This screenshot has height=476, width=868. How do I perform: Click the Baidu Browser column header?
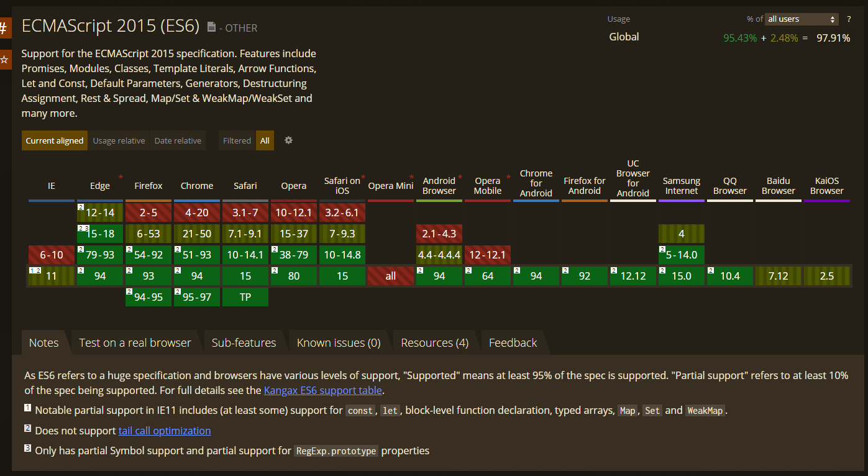point(779,186)
